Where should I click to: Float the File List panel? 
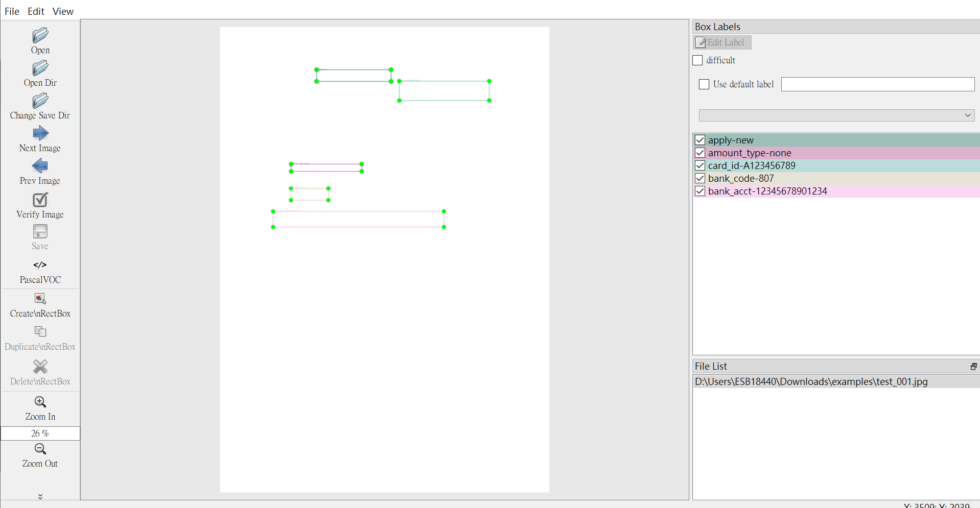(973, 367)
